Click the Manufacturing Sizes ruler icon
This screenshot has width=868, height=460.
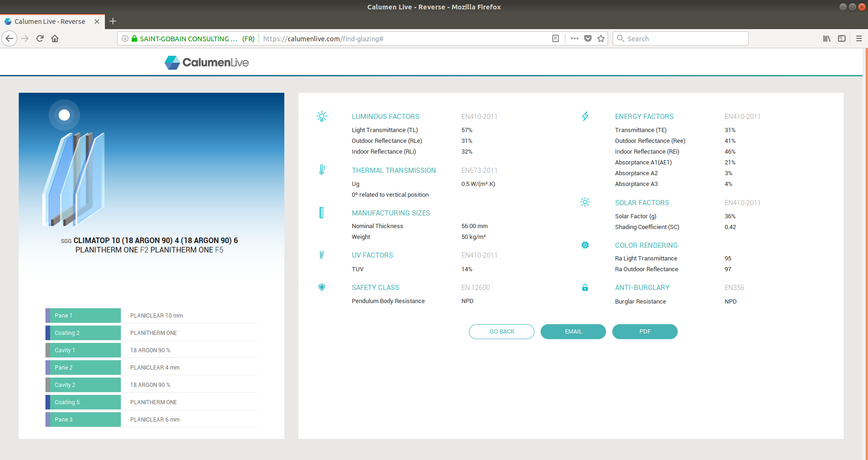pyautogui.click(x=321, y=213)
